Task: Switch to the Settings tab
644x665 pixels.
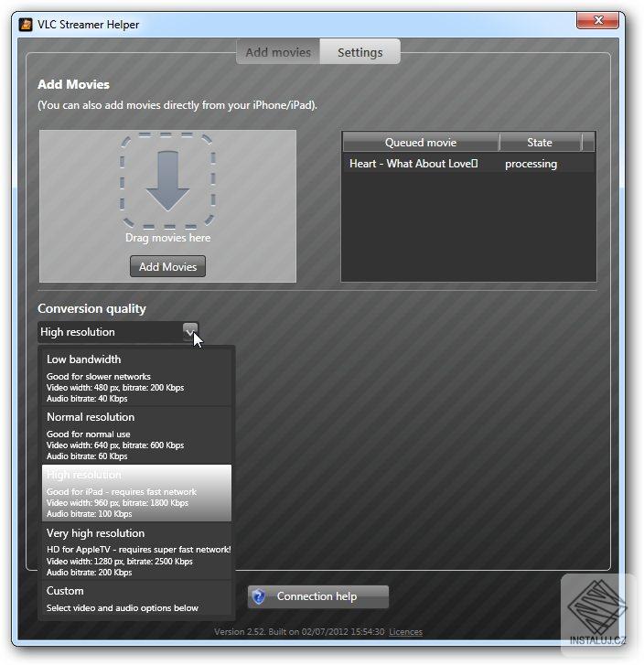Action: pos(360,52)
